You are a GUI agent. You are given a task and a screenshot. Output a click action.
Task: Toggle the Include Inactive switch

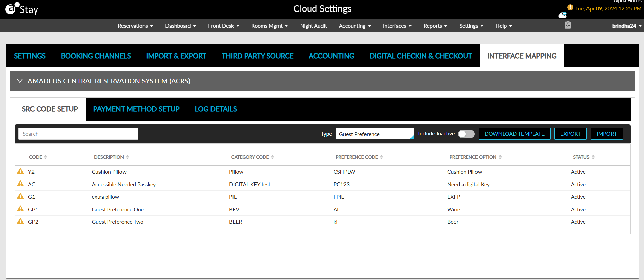(466, 134)
